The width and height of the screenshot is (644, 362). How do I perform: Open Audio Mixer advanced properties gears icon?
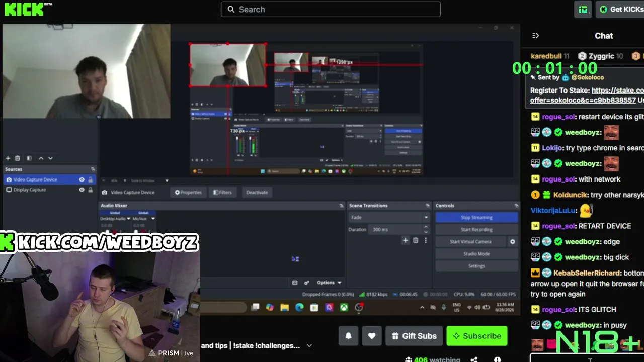306,283
